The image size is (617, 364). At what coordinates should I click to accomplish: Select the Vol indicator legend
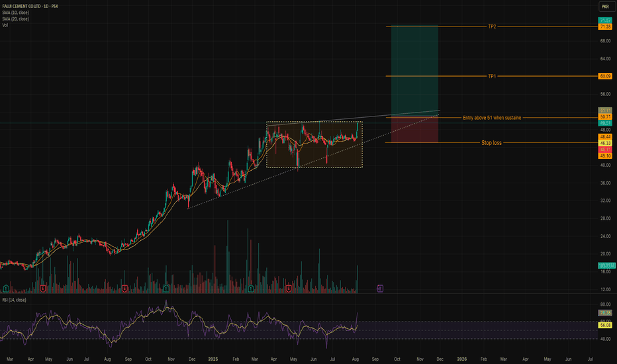[x=5, y=25]
